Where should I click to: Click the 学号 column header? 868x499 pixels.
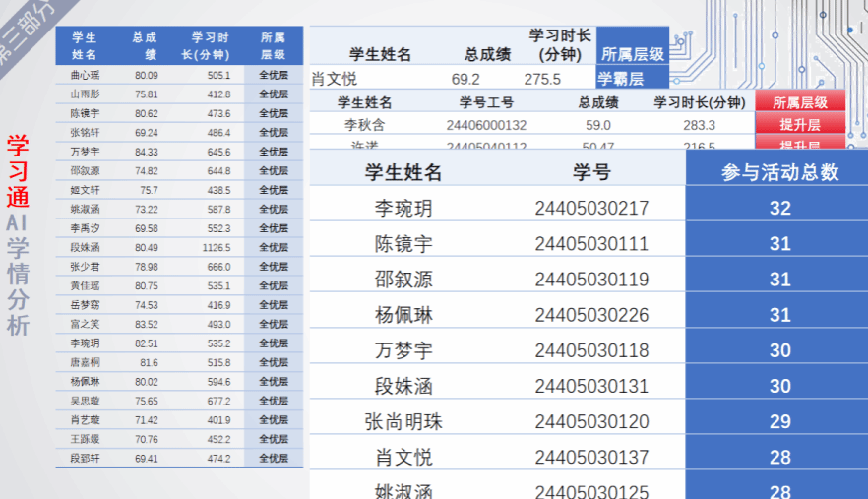click(591, 172)
